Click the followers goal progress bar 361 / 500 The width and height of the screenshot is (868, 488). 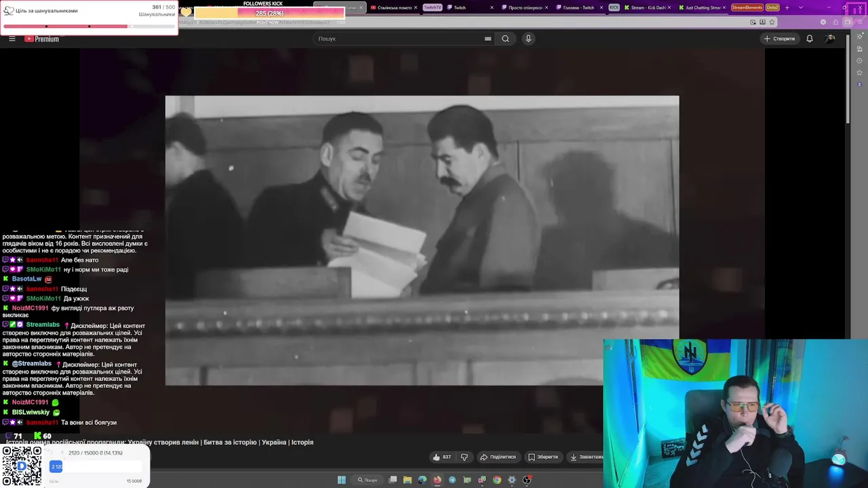click(x=89, y=26)
